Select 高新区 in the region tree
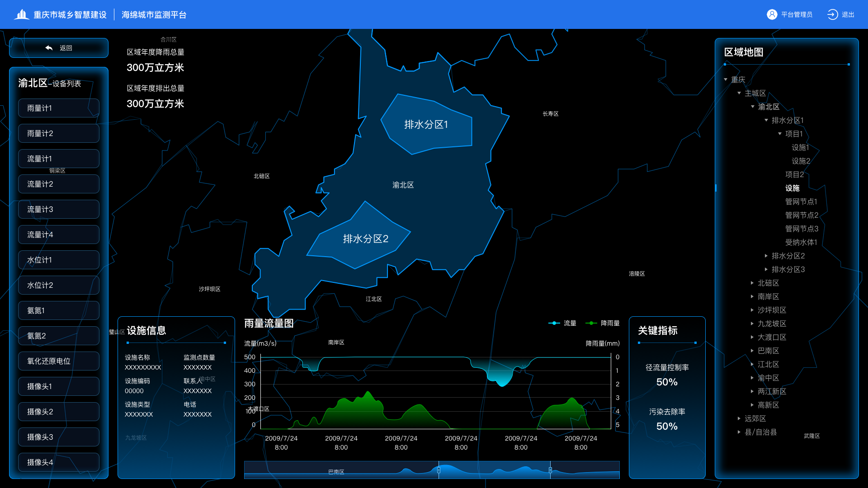Screen dimensions: 868x488 (x=769, y=405)
